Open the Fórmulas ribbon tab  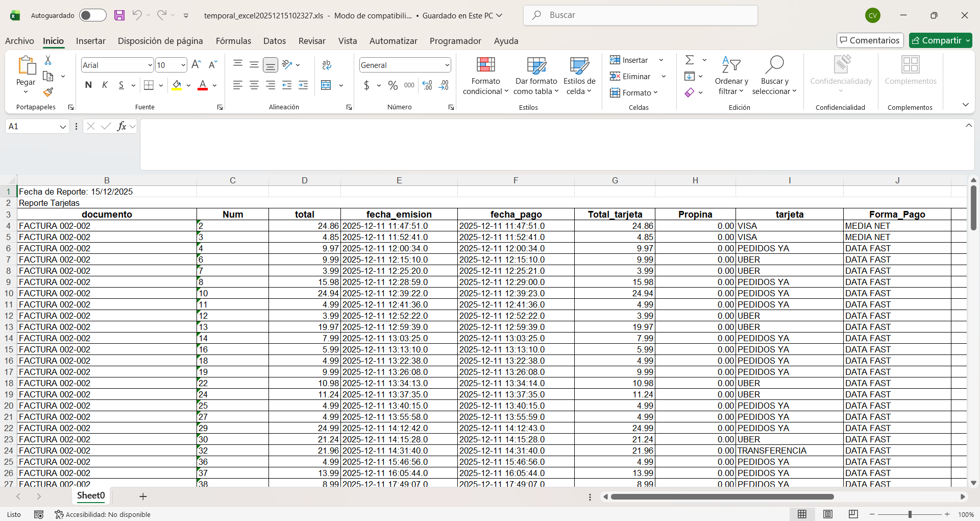pyautogui.click(x=233, y=41)
